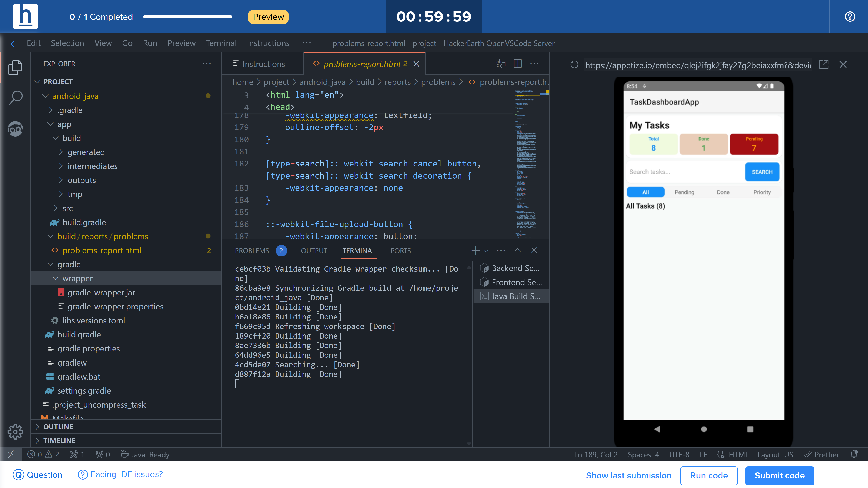Click the help question mark icon

tap(850, 17)
